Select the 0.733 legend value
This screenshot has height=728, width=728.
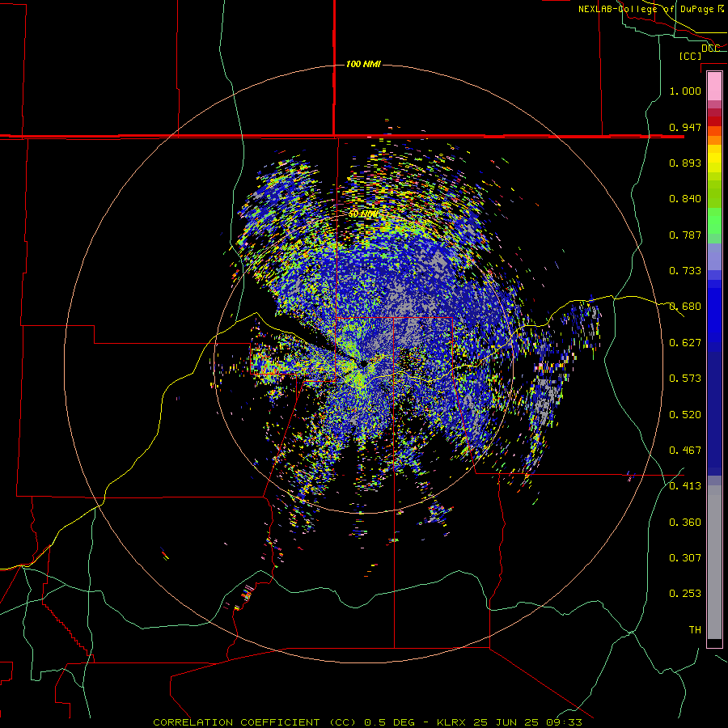[x=685, y=271]
